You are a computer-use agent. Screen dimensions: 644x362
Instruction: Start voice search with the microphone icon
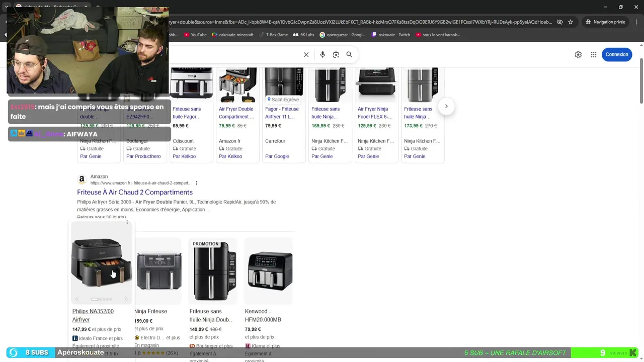click(323, 55)
